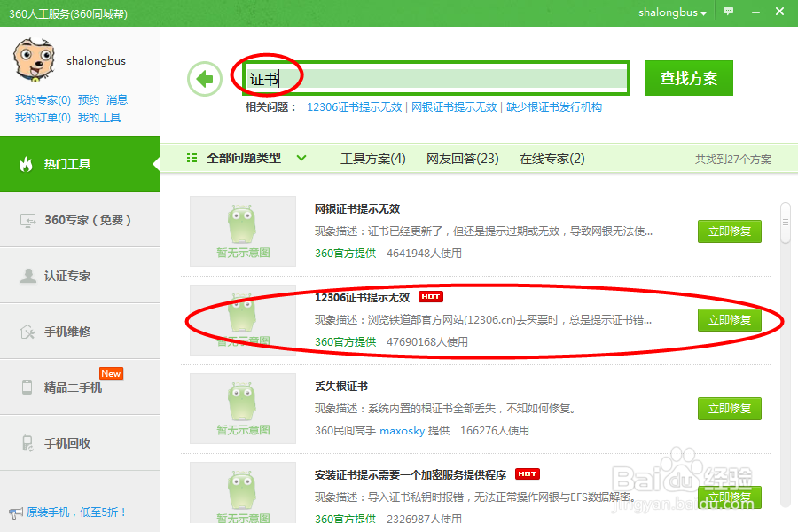Click the 查找方案 search button
Screen dimensions: 798x532
(x=689, y=78)
